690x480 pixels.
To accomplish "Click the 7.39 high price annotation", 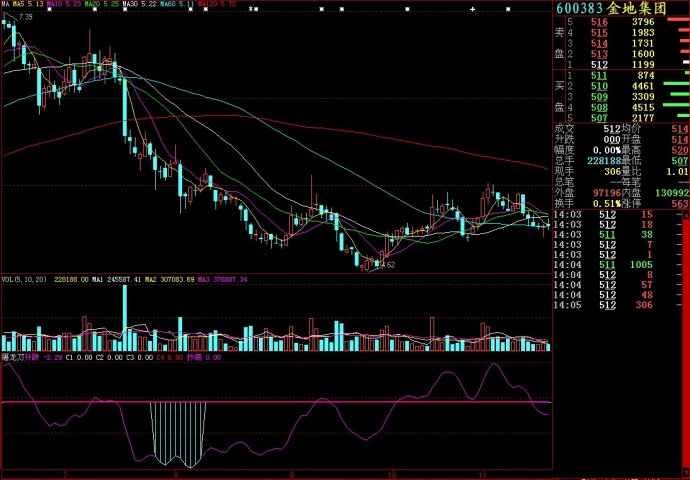I will [x=26, y=17].
